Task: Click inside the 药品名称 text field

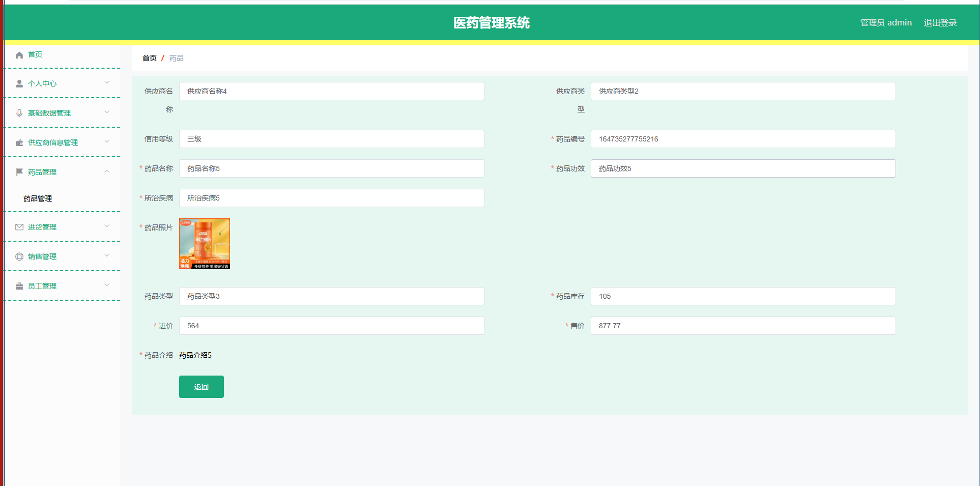Action: (331, 168)
